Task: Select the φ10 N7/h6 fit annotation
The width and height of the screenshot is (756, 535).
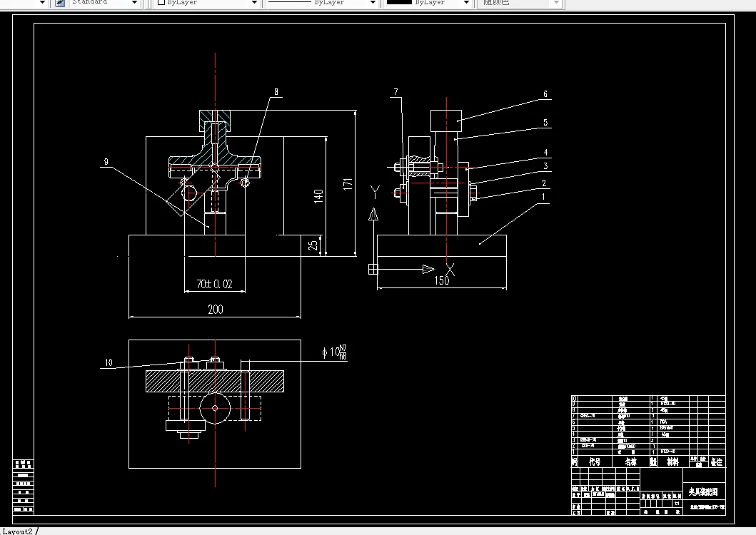Action: pos(334,352)
